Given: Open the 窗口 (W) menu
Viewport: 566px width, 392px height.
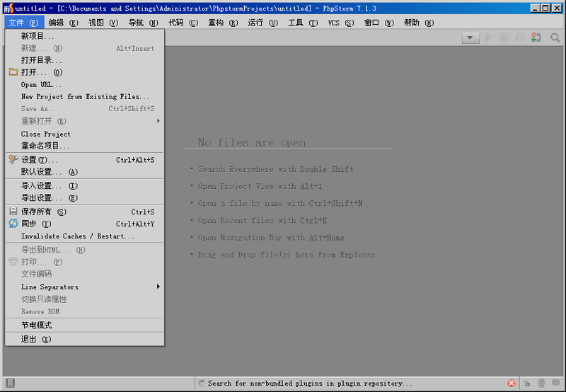Looking at the screenshot, I should click(x=379, y=23).
